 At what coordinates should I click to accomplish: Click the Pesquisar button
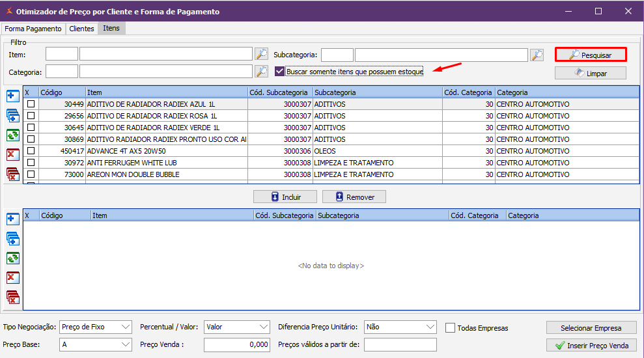tap(591, 55)
